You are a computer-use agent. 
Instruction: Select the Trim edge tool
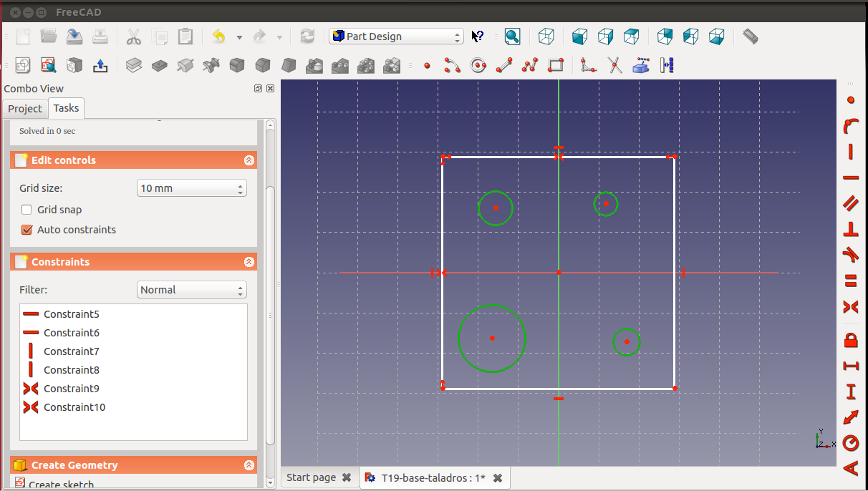click(x=614, y=66)
